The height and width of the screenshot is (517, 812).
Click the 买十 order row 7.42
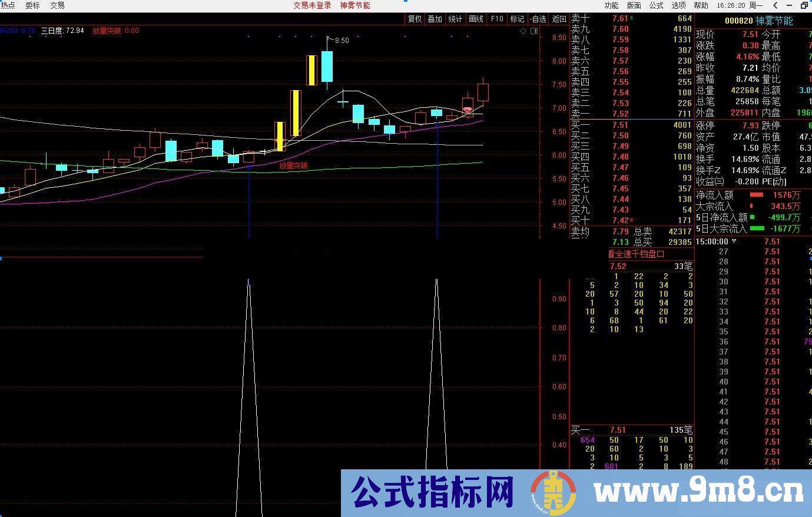tap(631, 220)
